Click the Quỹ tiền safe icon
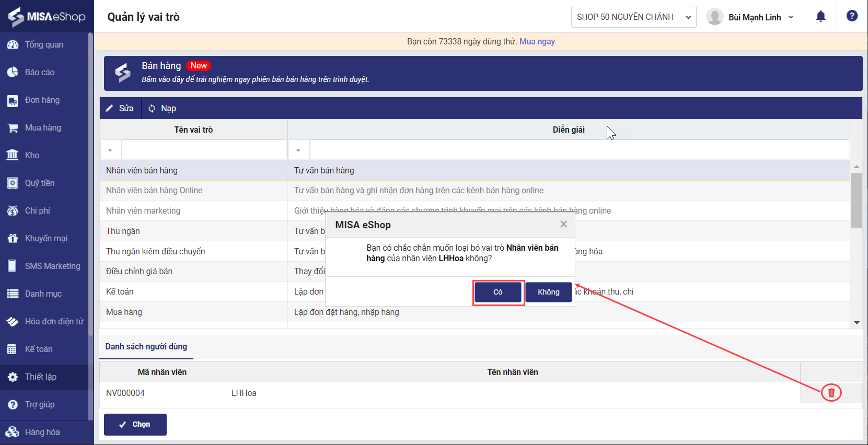 (x=13, y=183)
